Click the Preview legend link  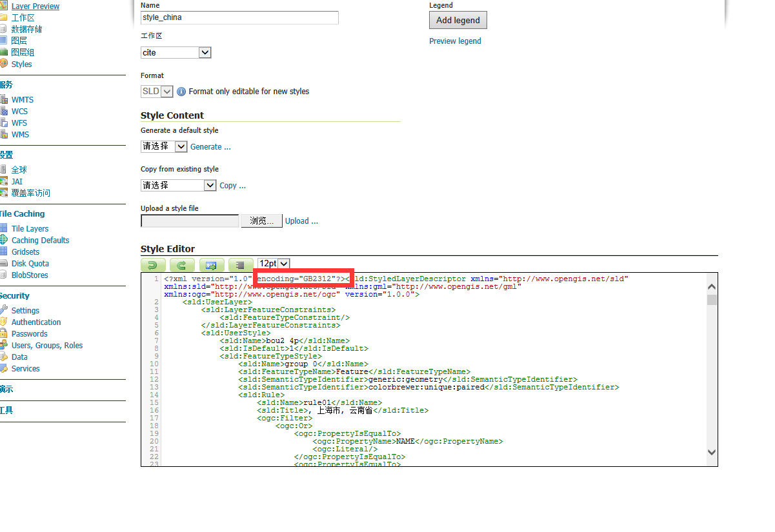click(x=455, y=41)
